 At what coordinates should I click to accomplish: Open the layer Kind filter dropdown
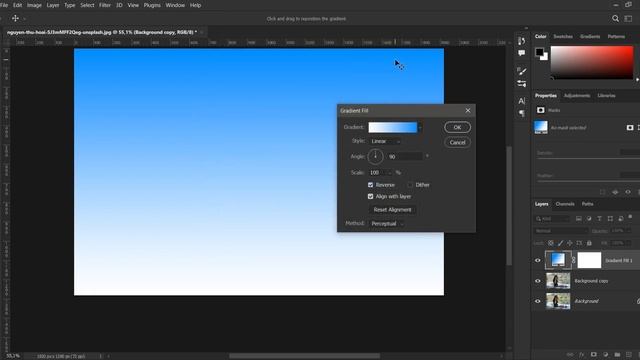click(552, 219)
